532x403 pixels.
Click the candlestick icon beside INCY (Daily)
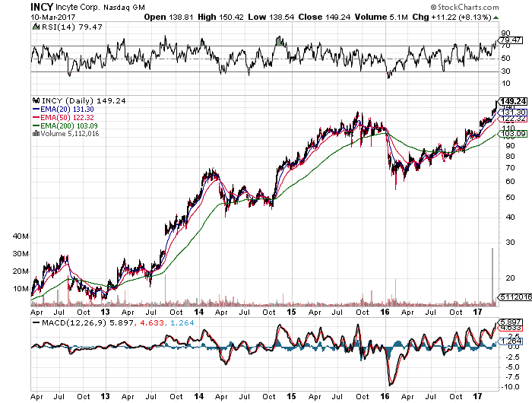pos(36,100)
